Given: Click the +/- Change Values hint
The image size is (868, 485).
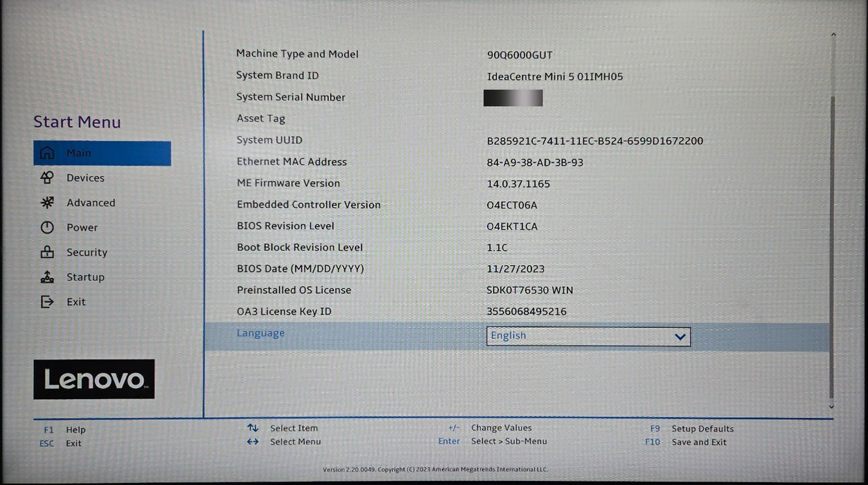Looking at the screenshot, I should click(x=490, y=428).
